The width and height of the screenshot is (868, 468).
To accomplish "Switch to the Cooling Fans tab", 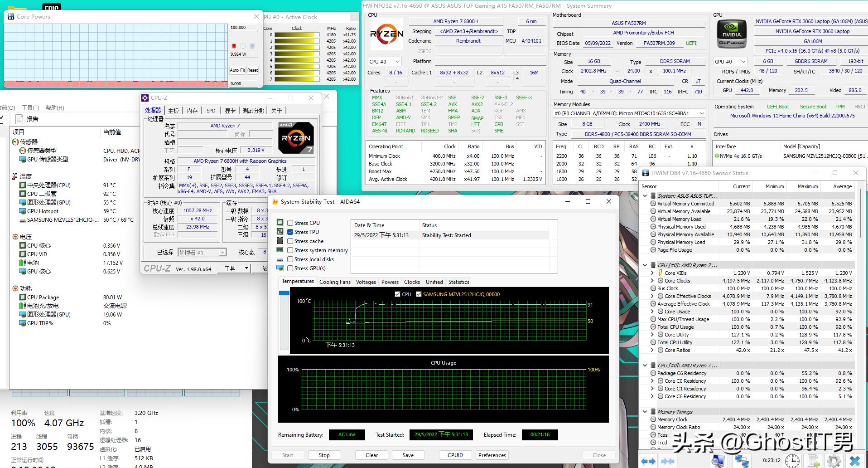I will 335,282.
